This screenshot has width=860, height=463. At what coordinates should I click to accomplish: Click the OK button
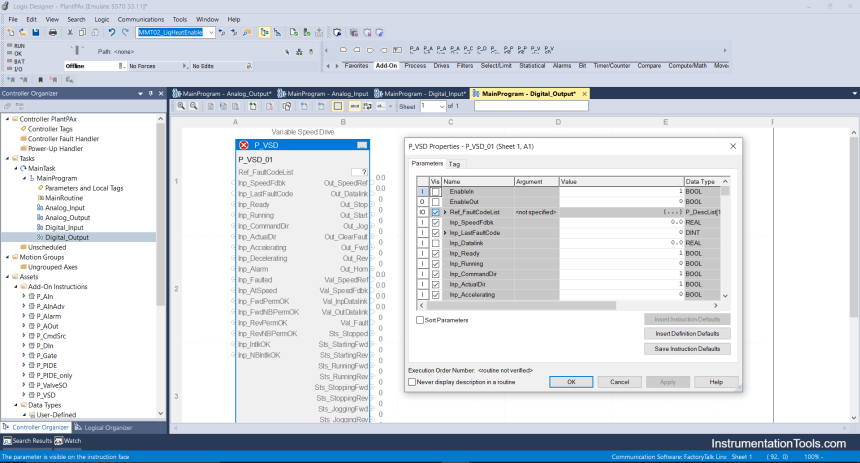click(x=571, y=382)
